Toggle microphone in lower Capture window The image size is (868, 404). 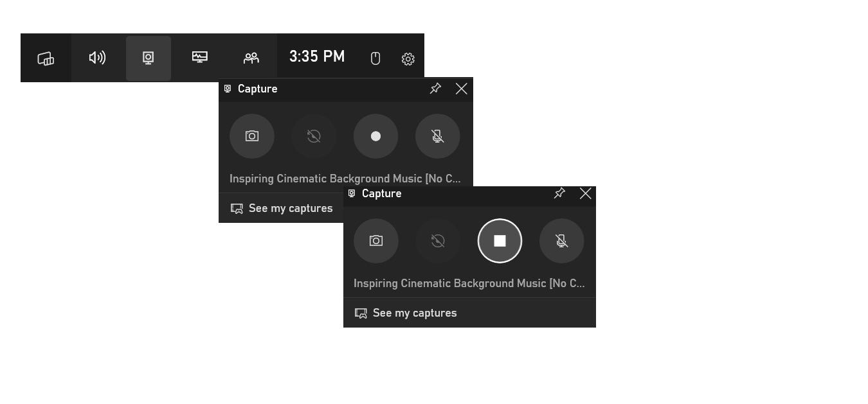click(562, 241)
